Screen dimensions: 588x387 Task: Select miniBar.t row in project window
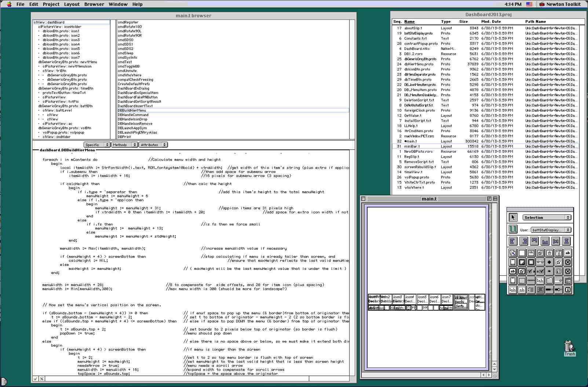pyautogui.click(x=485, y=146)
